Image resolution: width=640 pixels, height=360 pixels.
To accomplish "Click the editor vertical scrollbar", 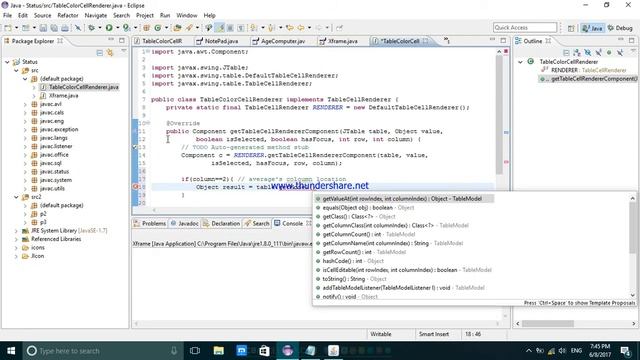I will 499,114.
